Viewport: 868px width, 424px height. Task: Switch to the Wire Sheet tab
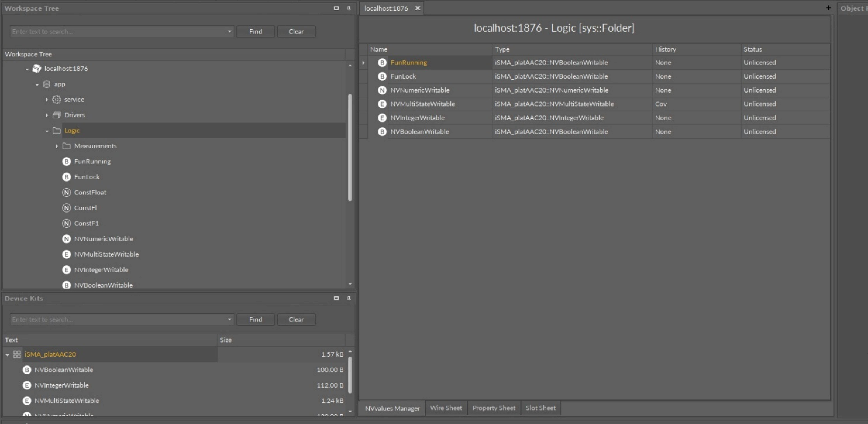[446, 408]
